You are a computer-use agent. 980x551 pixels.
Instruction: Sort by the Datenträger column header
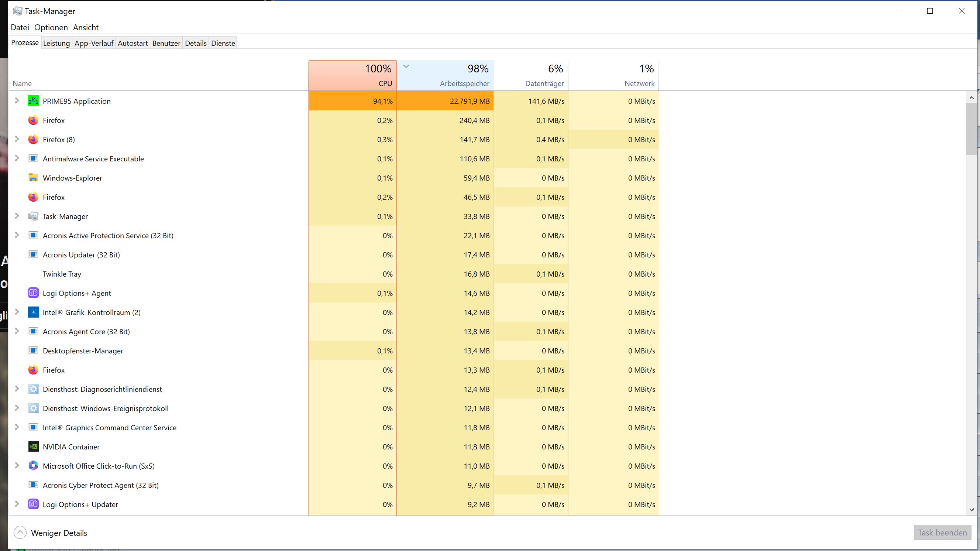click(531, 75)
